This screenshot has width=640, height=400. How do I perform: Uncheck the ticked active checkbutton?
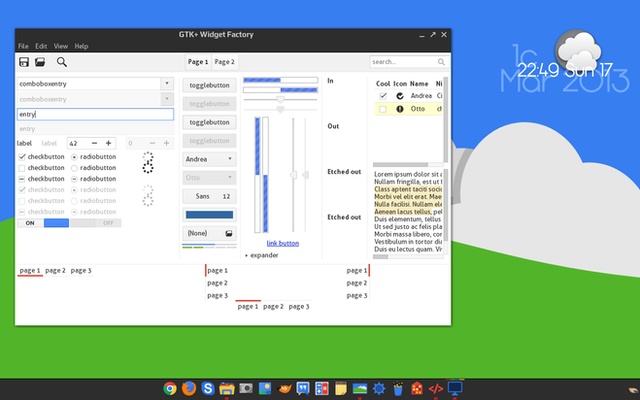click(22, 157)
